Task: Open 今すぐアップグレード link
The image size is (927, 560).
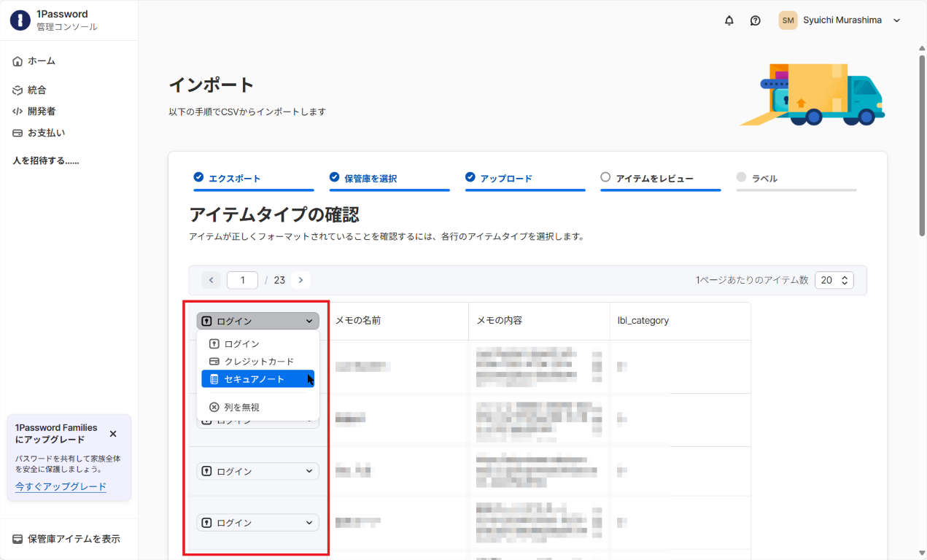Action: point(61,486)
